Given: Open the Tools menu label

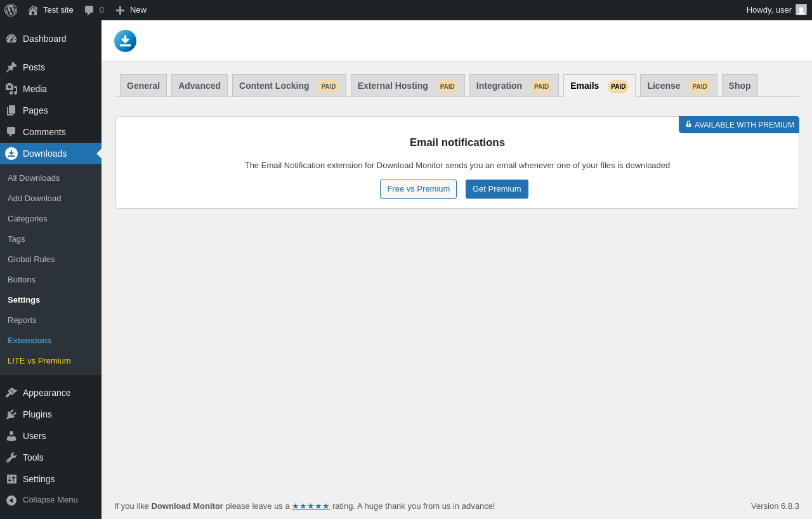Looking at the screenshot, I should coord(33,457).
